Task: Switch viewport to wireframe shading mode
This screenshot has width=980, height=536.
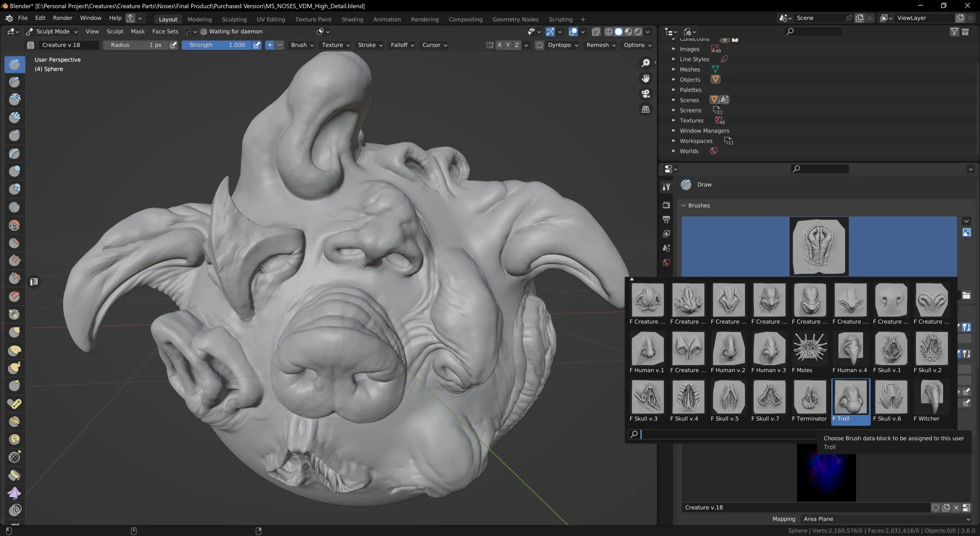Action: [x=609, y=32]
